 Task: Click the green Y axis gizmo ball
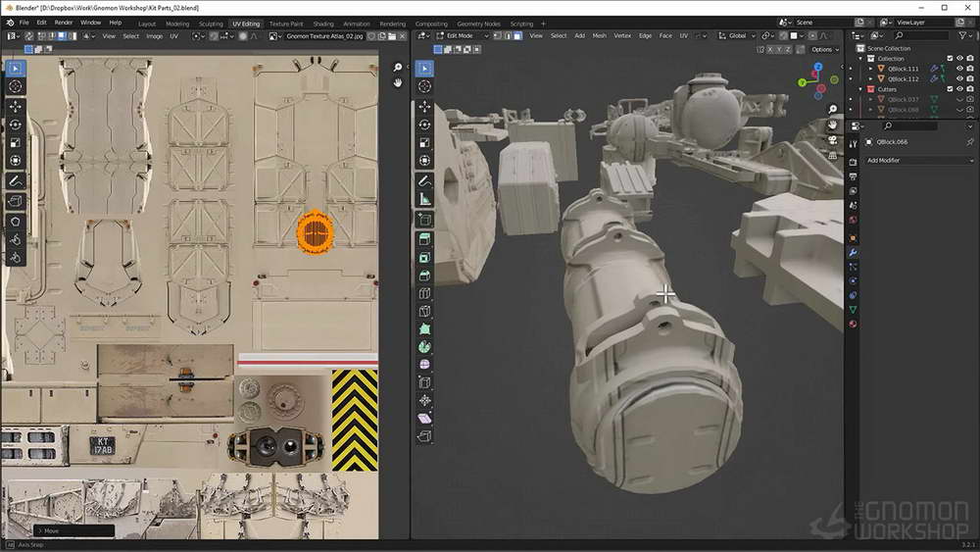(x=802, y=82)
